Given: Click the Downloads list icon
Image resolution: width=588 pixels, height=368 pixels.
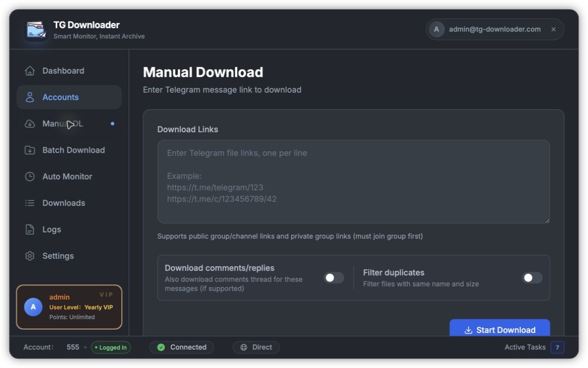Looking at the screenshot, I should coord(30,203).
